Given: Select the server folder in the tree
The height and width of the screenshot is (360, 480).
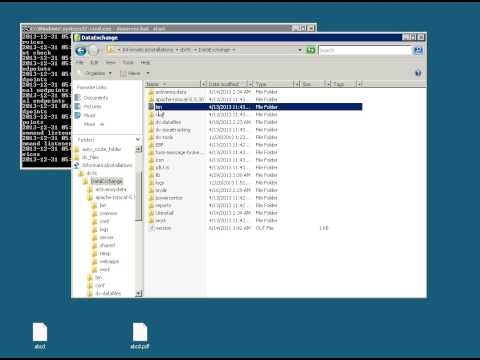Looking at the screenshot, I should (107, 237).
